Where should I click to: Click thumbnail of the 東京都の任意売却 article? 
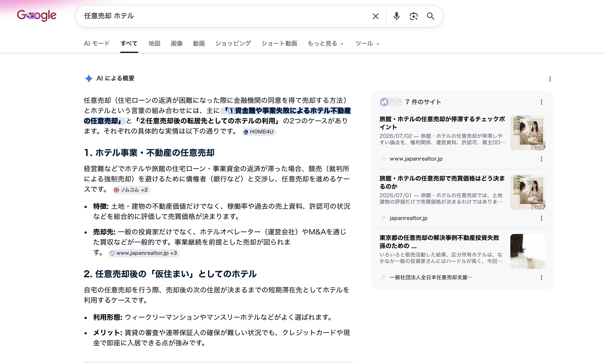tap(528, 251)
